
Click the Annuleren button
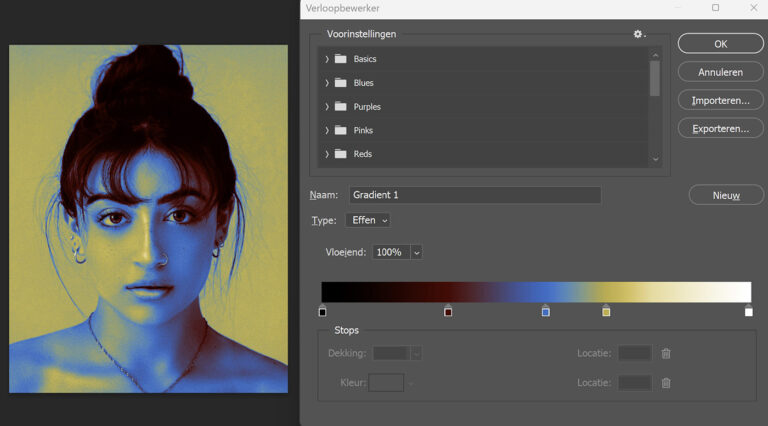(x=720, y=72)
